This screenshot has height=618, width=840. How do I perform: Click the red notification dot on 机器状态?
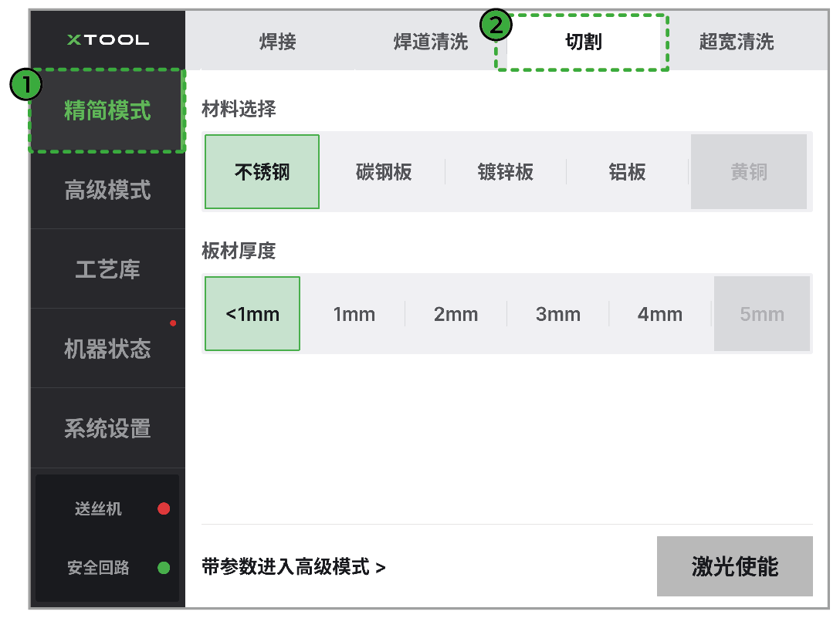coord(173,323)
